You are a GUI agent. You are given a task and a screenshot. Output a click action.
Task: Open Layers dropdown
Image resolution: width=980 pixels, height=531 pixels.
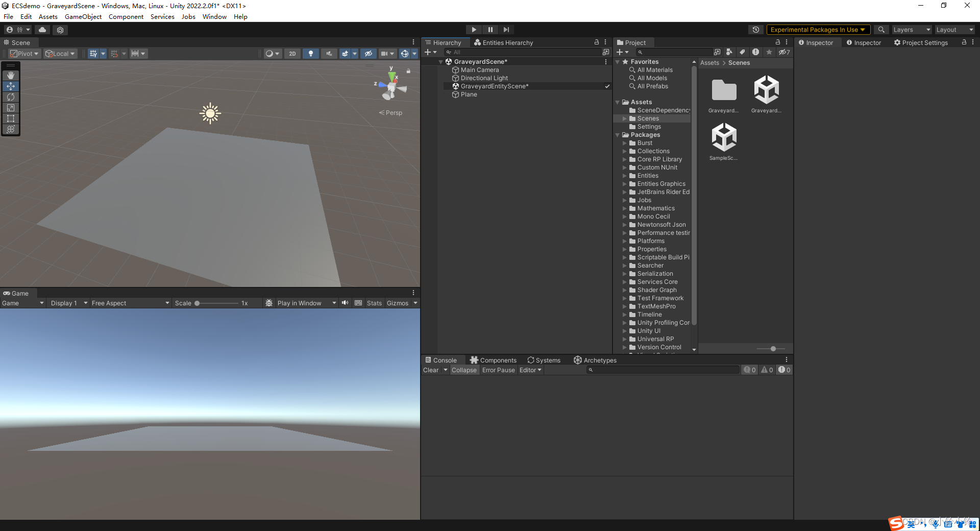point(912,30)
